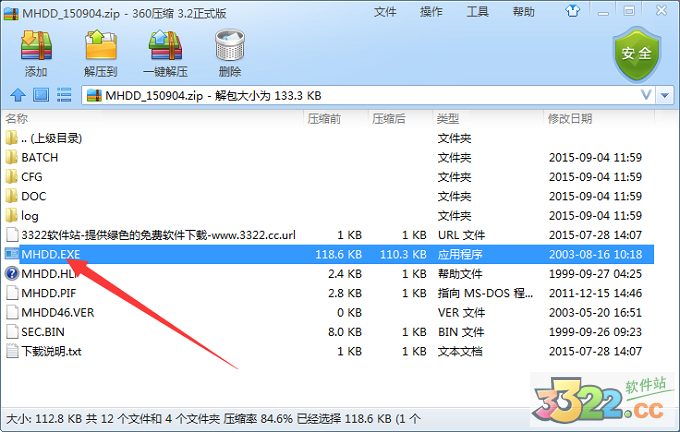Screen dimensions: 680x432
Task: Go up one directory with the blue arrow
Action: pos(17,95)
